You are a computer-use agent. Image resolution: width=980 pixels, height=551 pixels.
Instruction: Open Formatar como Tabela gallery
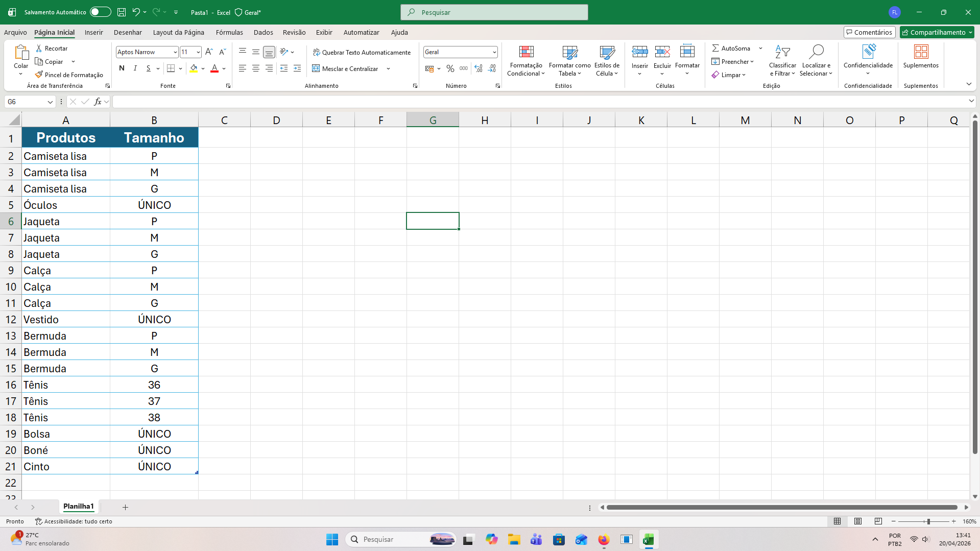click(x=569, y=61)
